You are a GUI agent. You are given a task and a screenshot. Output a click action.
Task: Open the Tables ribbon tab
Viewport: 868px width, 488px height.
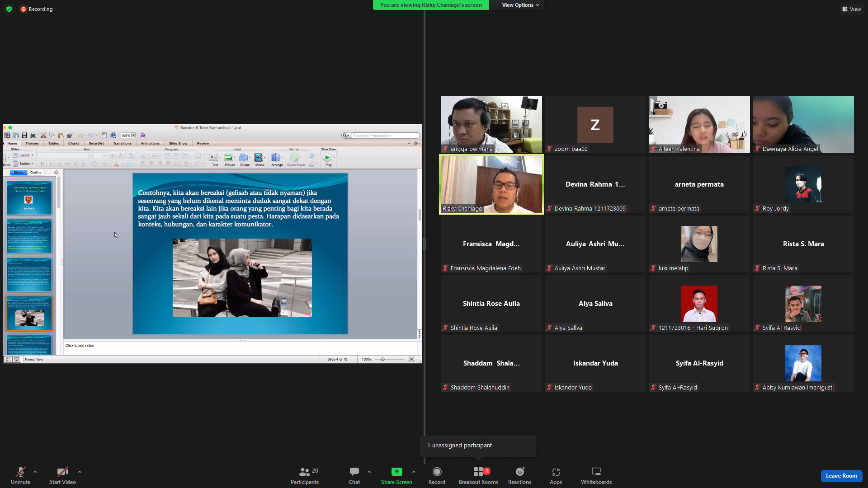coord(53,144)
